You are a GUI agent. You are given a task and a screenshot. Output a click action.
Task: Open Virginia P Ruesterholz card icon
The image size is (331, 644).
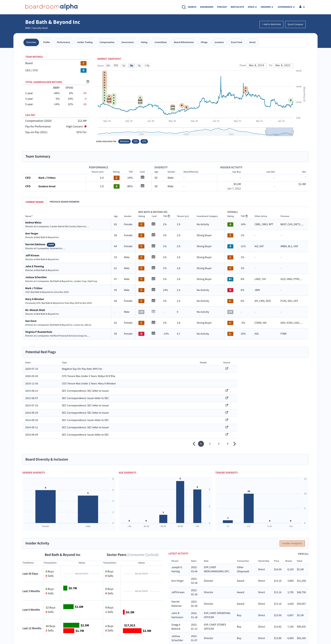(154, 333)
